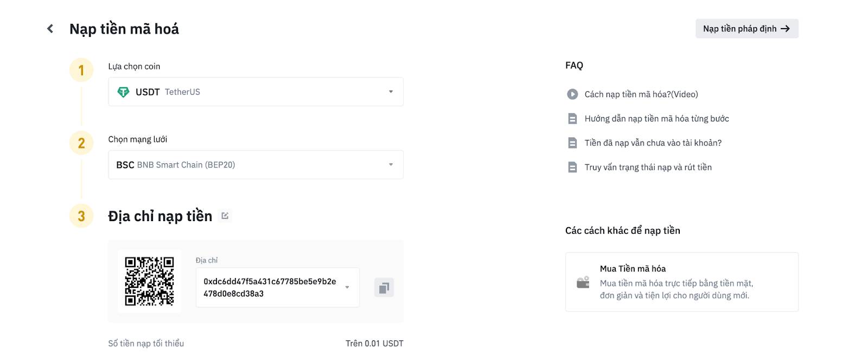This screenshot has width=868, height=361.
Task: Click the deposit address text field
Action: pos(277,287)
